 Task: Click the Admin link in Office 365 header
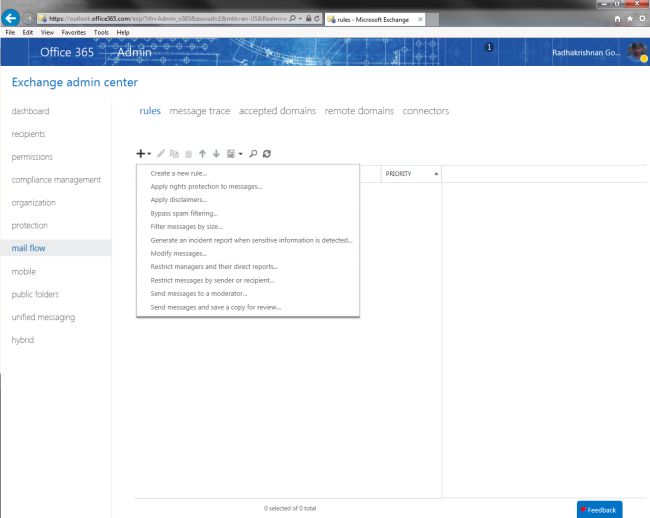coord(134,52)
